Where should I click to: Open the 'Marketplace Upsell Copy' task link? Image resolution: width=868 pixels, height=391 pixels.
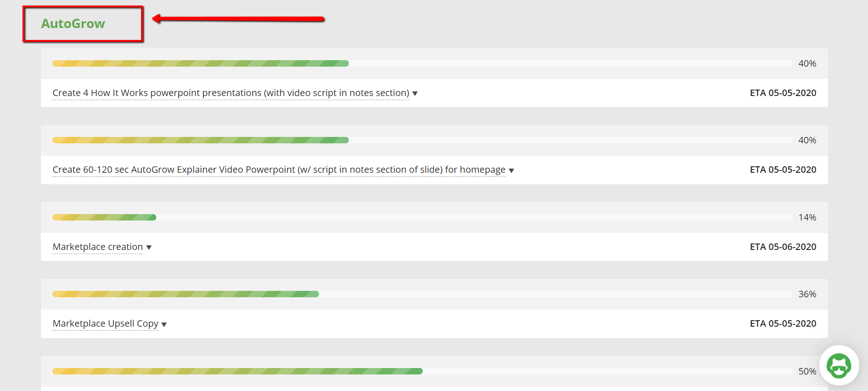[105, 323]
